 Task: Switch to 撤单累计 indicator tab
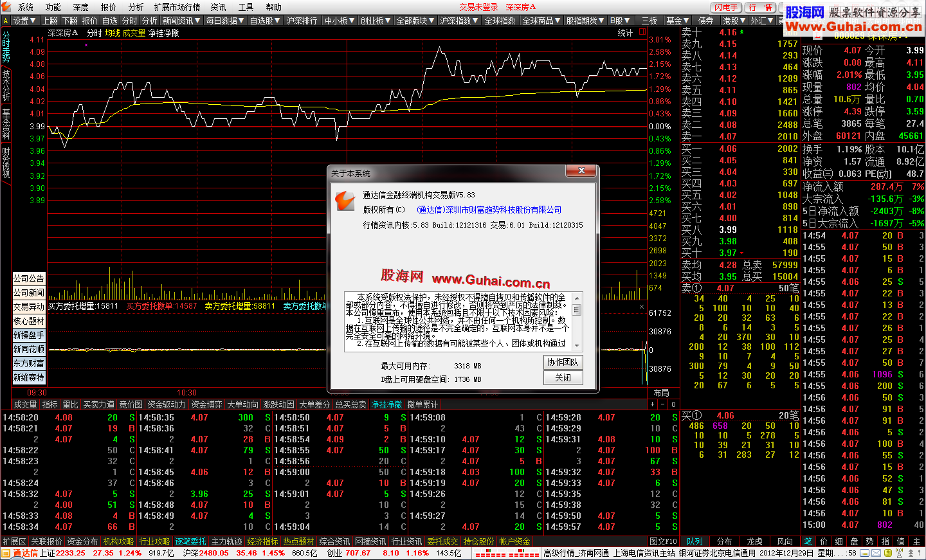pos(422,404)
